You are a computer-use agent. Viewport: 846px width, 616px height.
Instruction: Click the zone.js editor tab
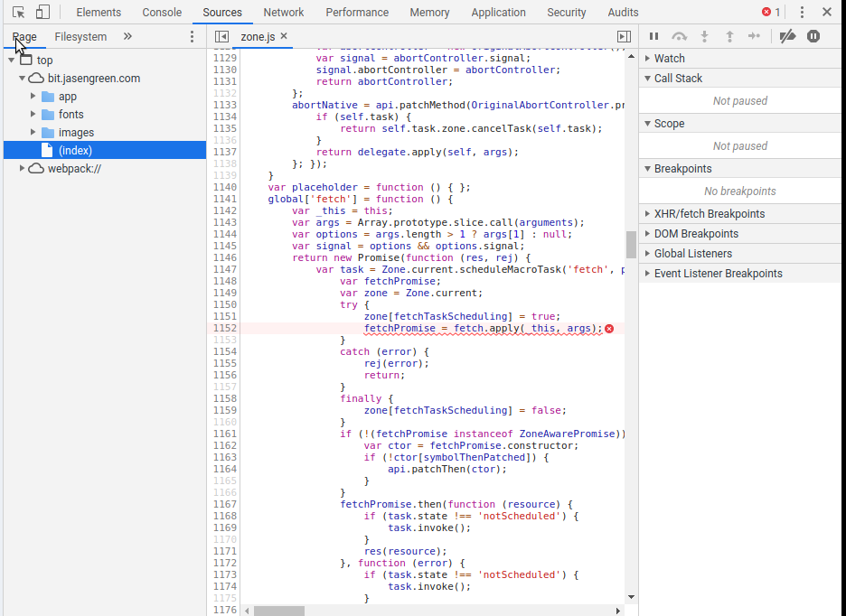click(258, 37)
